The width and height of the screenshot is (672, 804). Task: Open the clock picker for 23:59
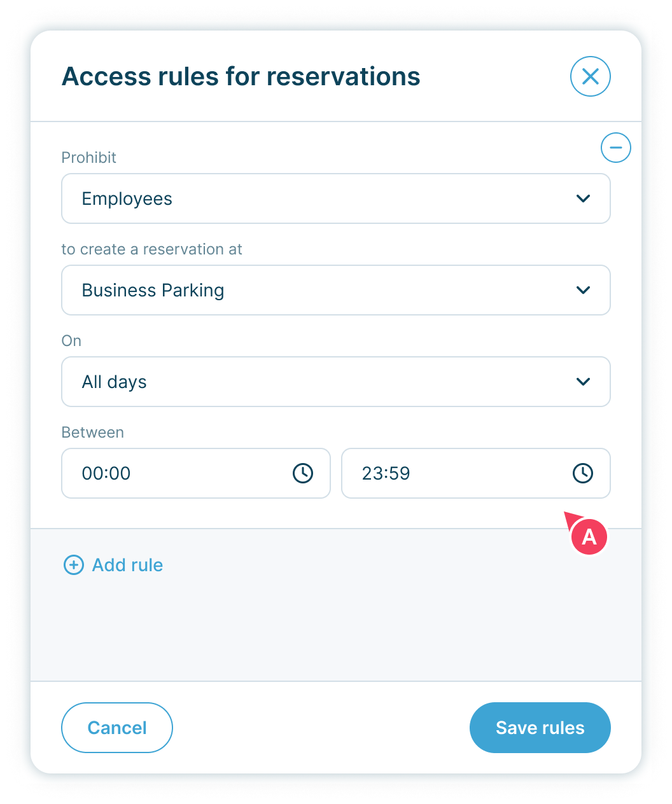[x=582, y=473]
